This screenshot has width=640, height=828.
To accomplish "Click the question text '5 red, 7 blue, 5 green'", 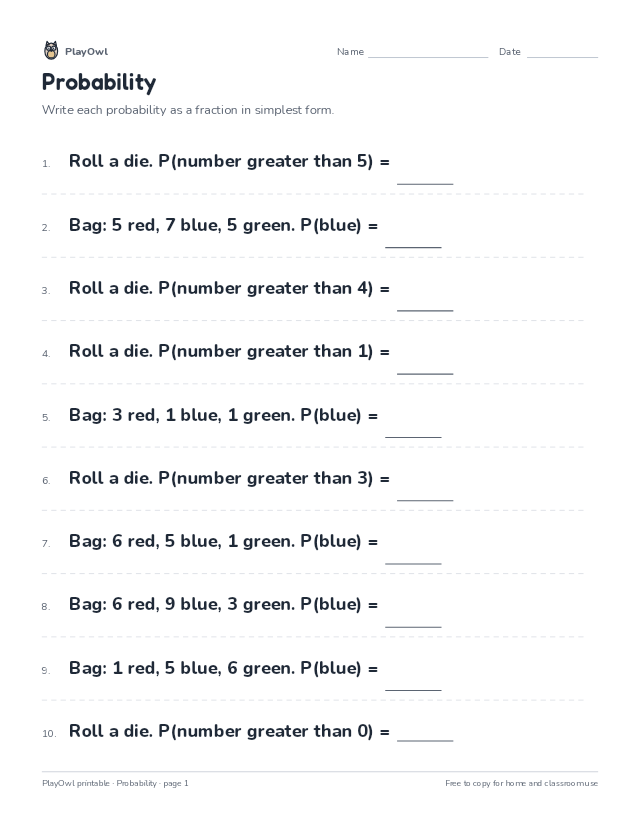I will click(x=203, y=225).
